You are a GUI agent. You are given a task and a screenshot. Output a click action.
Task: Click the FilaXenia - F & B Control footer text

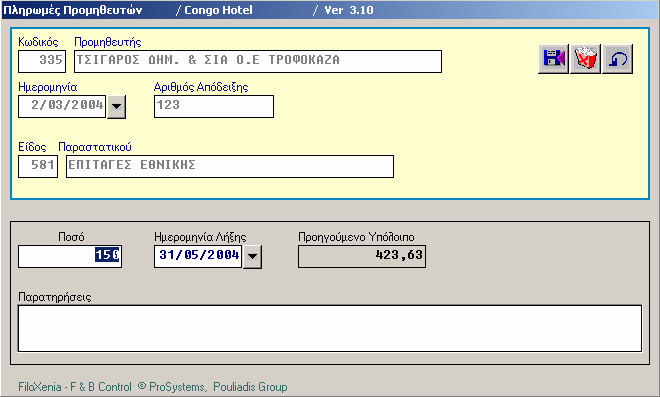point(75,387)
